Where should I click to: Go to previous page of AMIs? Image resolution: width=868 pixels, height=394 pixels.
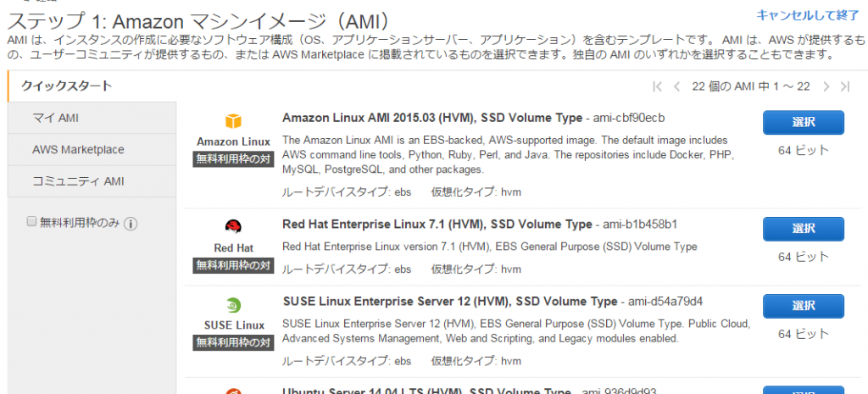(x=676, y=86)
